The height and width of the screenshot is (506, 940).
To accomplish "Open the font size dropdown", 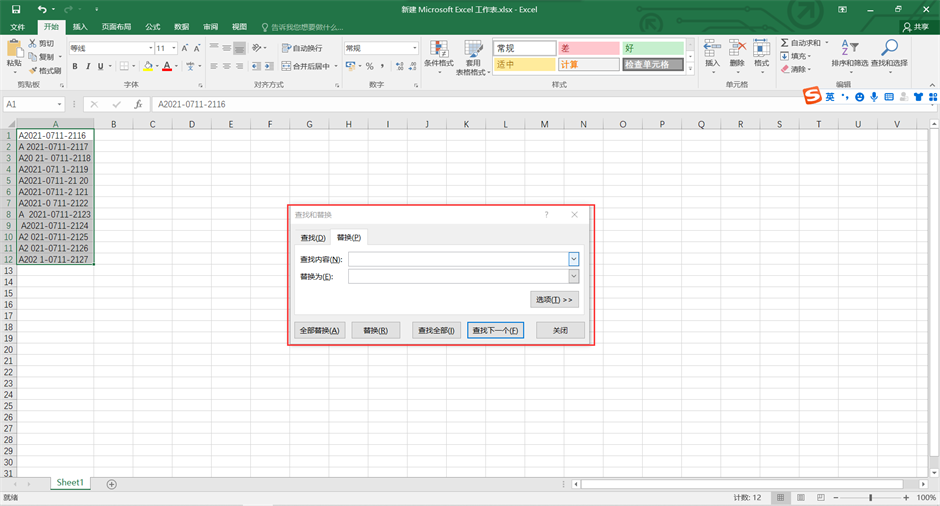I will 174,48.
